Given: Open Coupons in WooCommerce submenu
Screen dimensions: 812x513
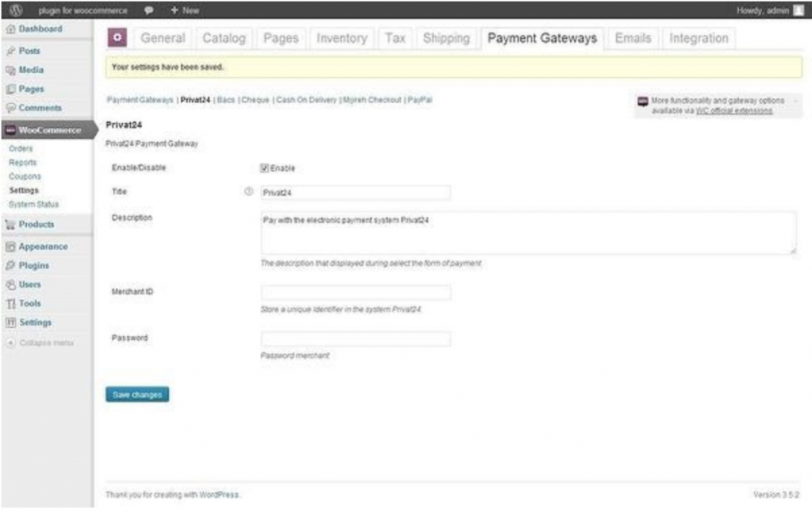Looking at the screenshot, I should tap(25, 177).
